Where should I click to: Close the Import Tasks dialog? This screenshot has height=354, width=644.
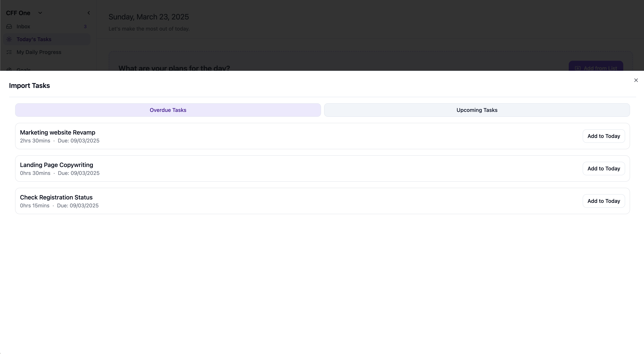636,80
